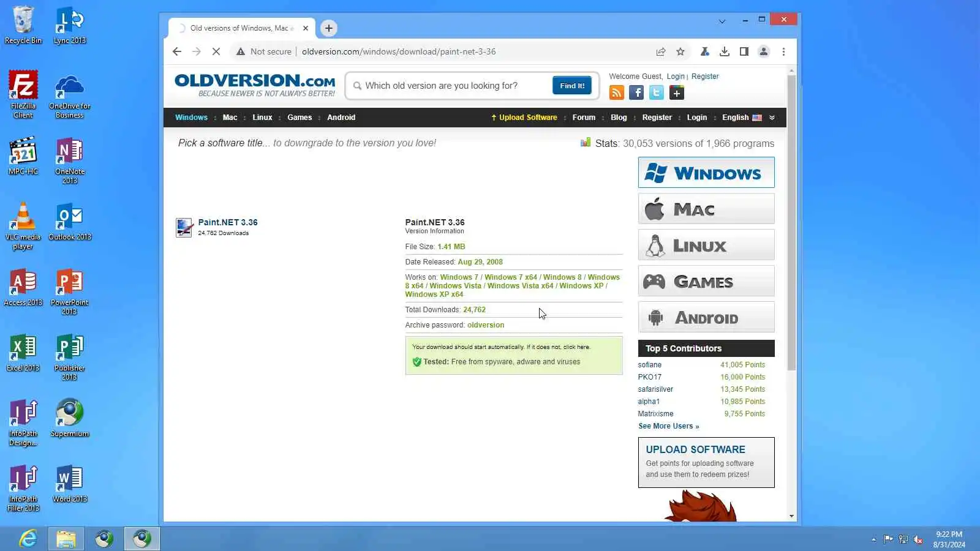Image resolution: width=980 pixels, height=551 pixels.
Task: Open Games in the black navigation bar
Action: [x=300, y=118]
